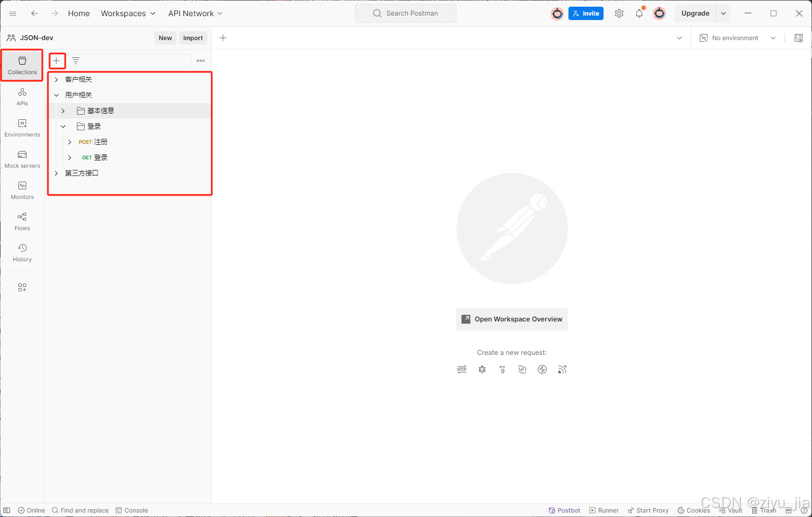
Task: Open the Mock servers sidebar tab
Action: [22, 159]
